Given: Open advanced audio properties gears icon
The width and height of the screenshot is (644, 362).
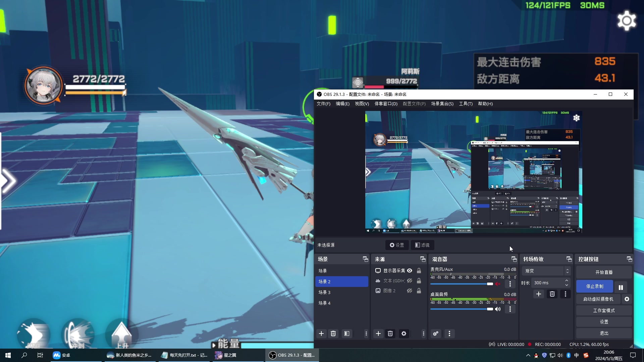Looking at the screenshot, I should pos(435,334).
